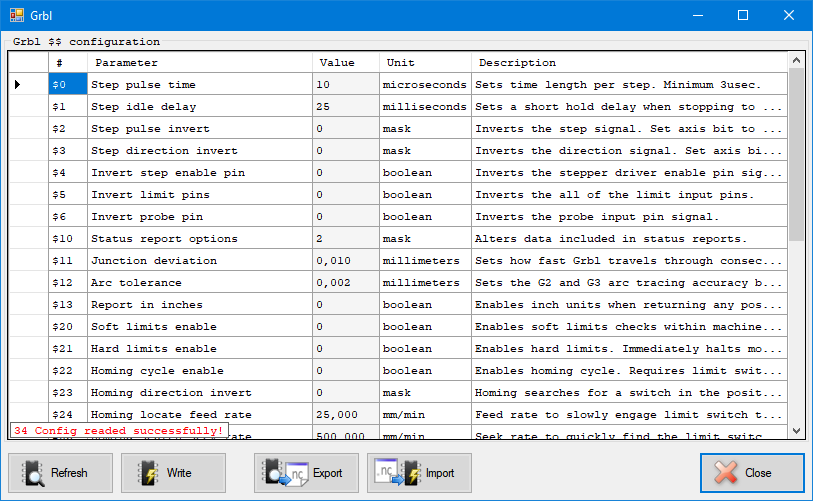Viewport: 813px width, 501px height.
Task: Click Step direction invert value cell
Action: 346,150
